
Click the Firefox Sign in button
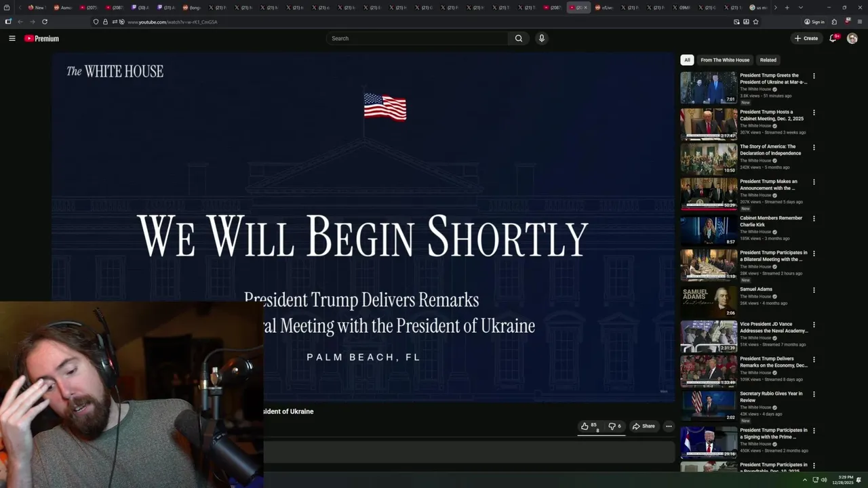tap(814, 22)
